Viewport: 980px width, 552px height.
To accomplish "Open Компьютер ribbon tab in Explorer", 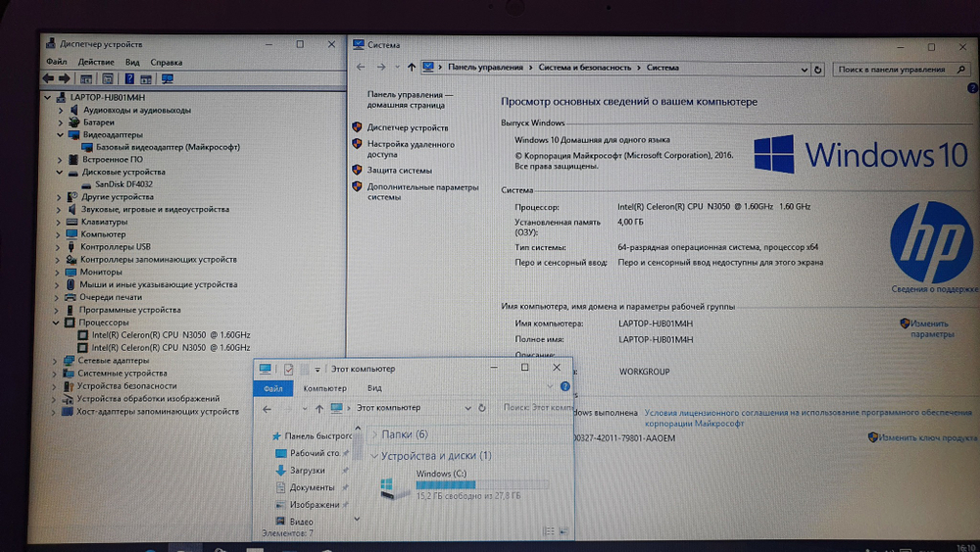I will 324,388.
